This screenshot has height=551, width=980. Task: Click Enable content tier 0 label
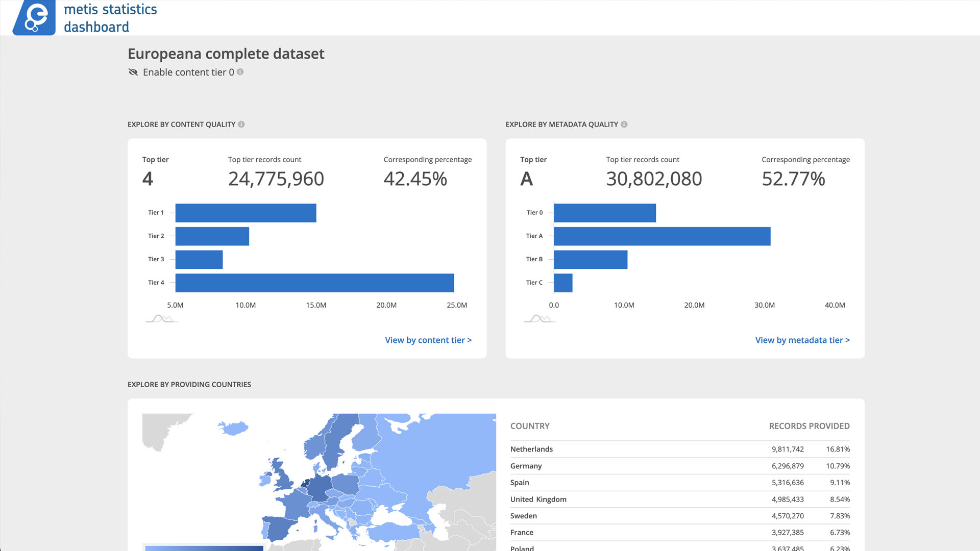click(188, 72)
